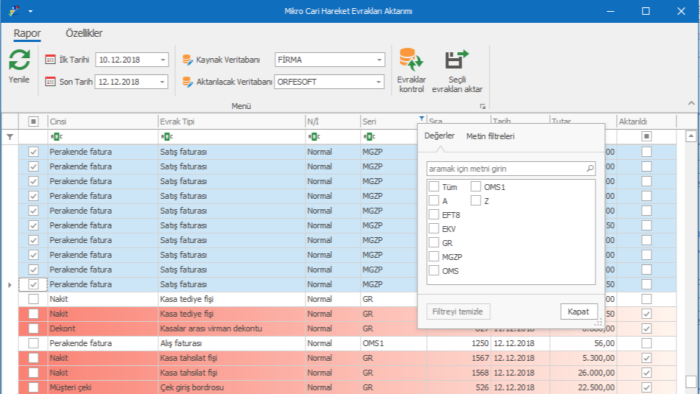Screen dimensions: 700x394
Task: Select the Metin filtreleri tab
Action: click(490, 136)
